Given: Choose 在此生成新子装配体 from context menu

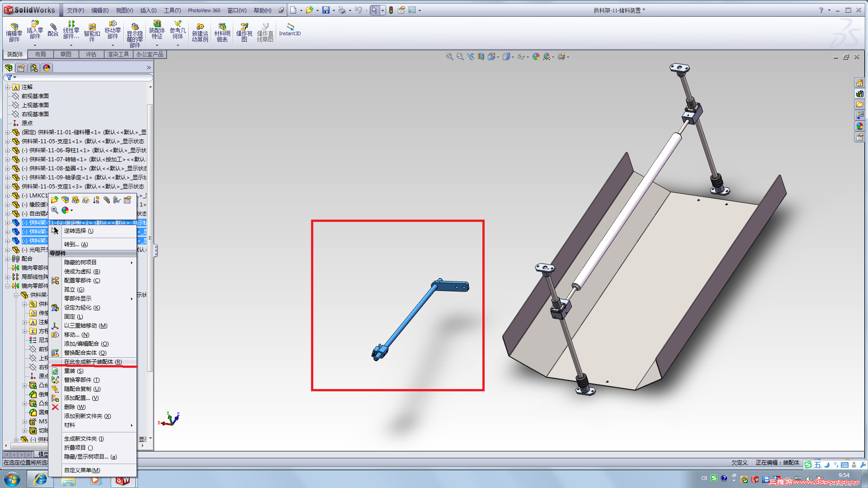Looking at the screenshot, I should (x=93, y=362).
